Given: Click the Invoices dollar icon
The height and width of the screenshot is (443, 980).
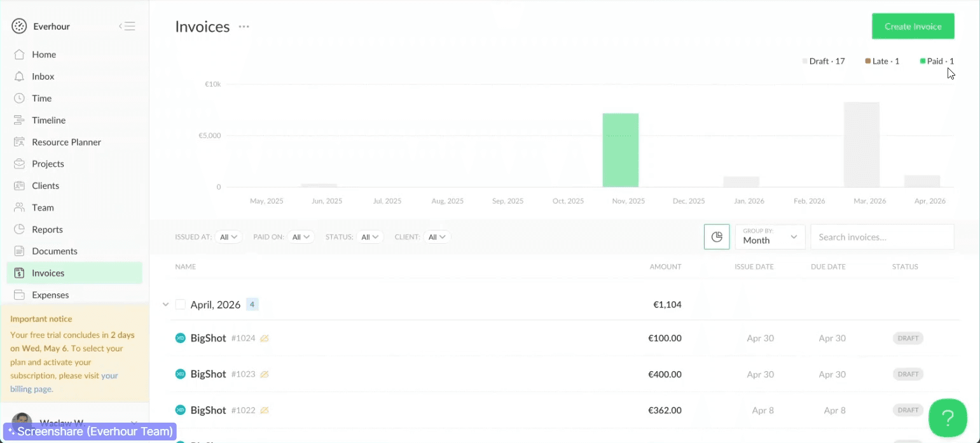Looking at the screenshot, I should 19,273.
